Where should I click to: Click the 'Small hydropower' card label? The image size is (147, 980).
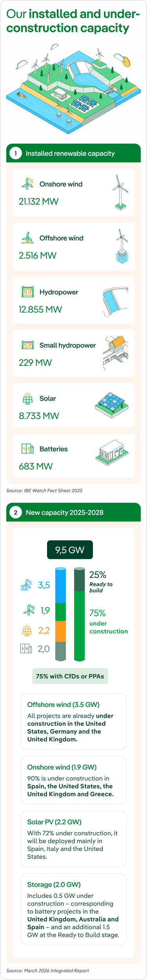pos(67,345)
